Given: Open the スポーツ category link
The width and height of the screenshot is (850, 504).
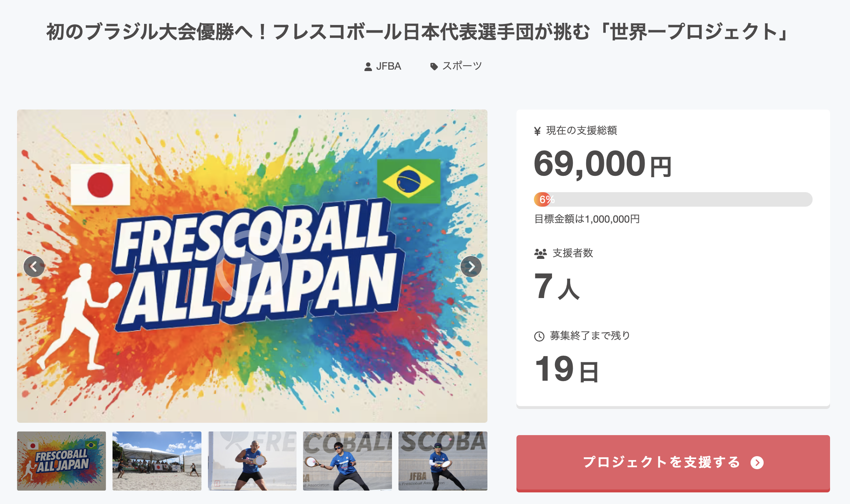Looking at the screenshot, I should coord(462,66).
